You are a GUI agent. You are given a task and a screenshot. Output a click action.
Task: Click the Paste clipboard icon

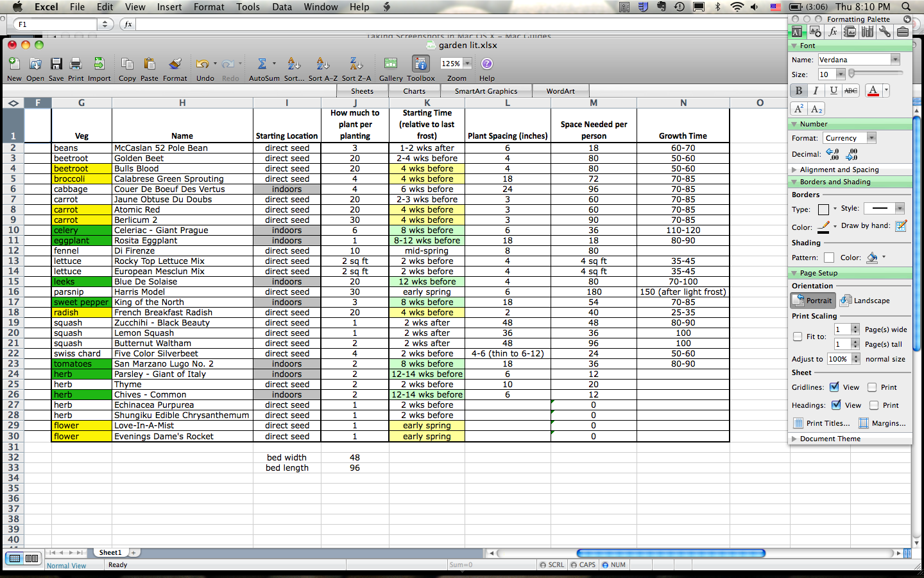tap(150, 64)
